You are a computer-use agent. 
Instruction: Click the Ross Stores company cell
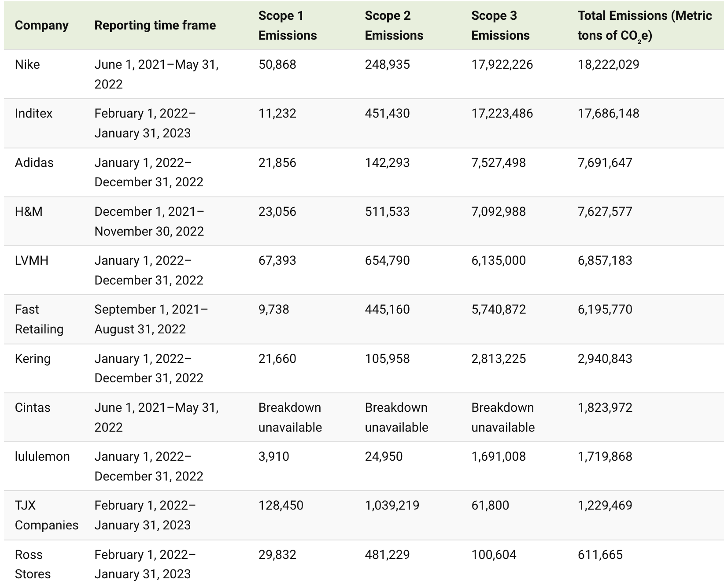tap(33, 565)
